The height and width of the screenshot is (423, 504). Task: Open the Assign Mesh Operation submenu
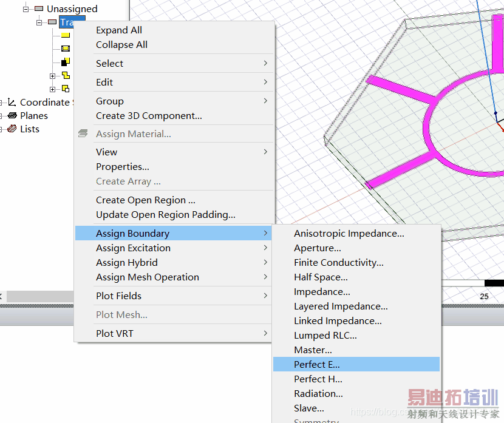pyautogui.click(x=174, y=277)
